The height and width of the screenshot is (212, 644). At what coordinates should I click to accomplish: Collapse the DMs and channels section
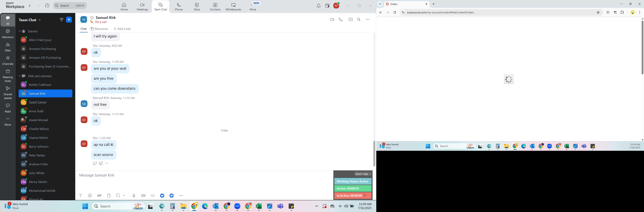pos(19,76)
